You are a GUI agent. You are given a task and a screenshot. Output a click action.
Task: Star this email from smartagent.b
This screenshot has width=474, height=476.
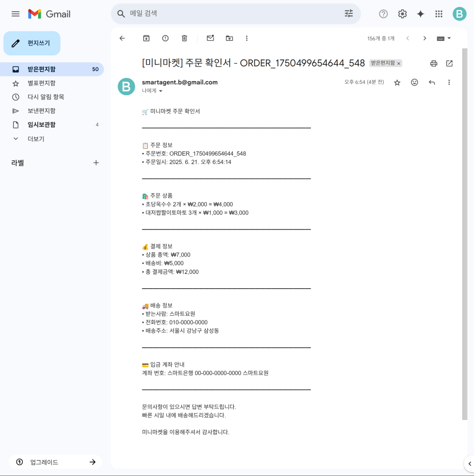click(x=397, y=82)
